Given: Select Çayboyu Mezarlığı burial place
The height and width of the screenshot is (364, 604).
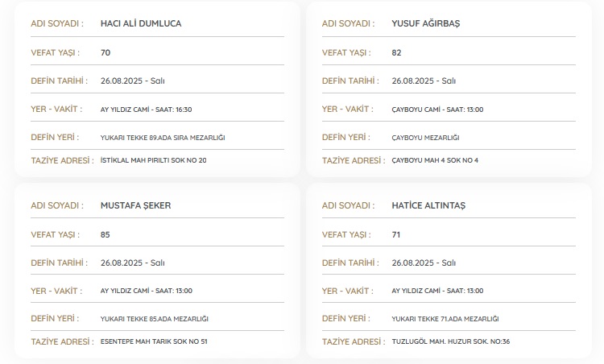Looking at the screenshot, I should [x=425, y=138].
